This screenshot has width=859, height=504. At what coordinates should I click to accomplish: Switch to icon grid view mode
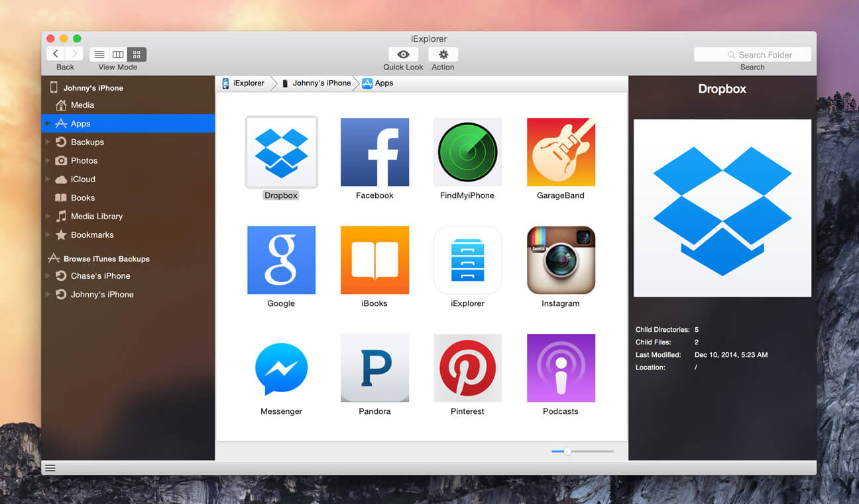137,54
